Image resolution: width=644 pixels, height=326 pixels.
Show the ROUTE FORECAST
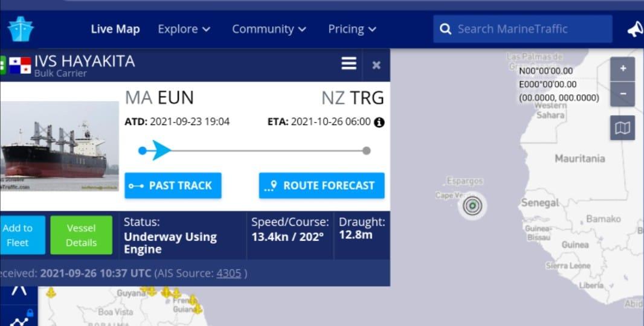click(321, 185)
